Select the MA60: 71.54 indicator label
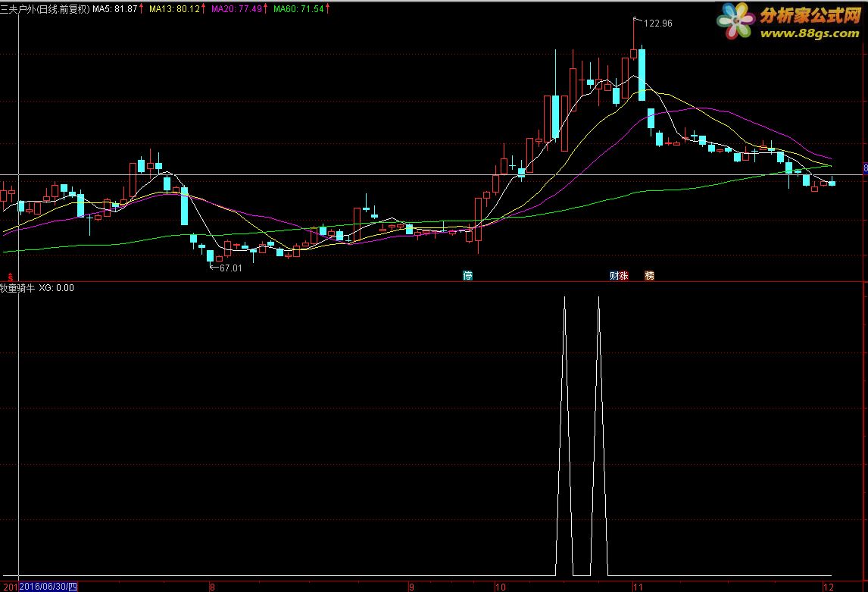Screen dimensions: 868x592 point(298,9)
